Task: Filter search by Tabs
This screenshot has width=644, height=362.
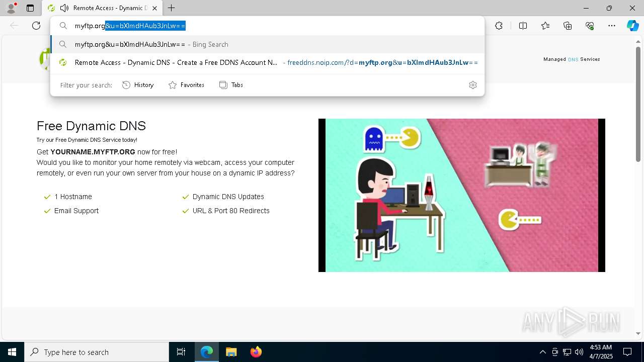Action: tap(231, 85)
